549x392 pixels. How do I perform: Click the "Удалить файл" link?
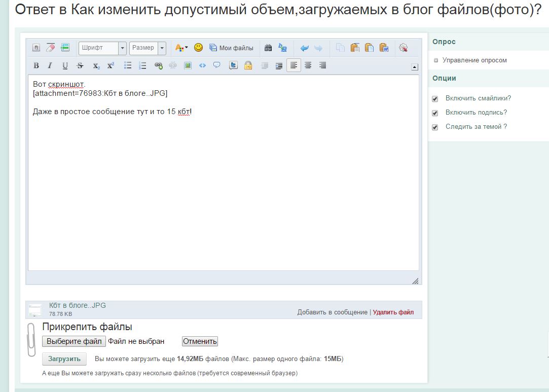coord(393,312)
